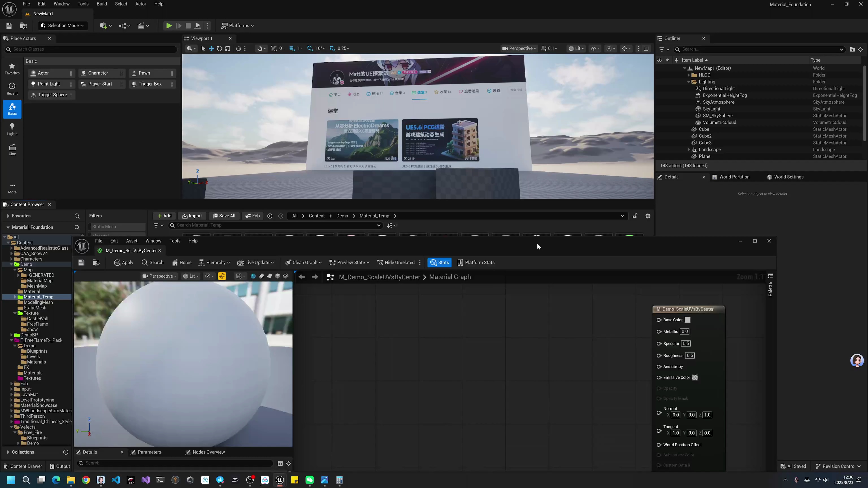Open the Platforms dropdown
Image resolution: width=868 pixels, height=488 pixels.
pyautogui.click(x=238, y=26)
